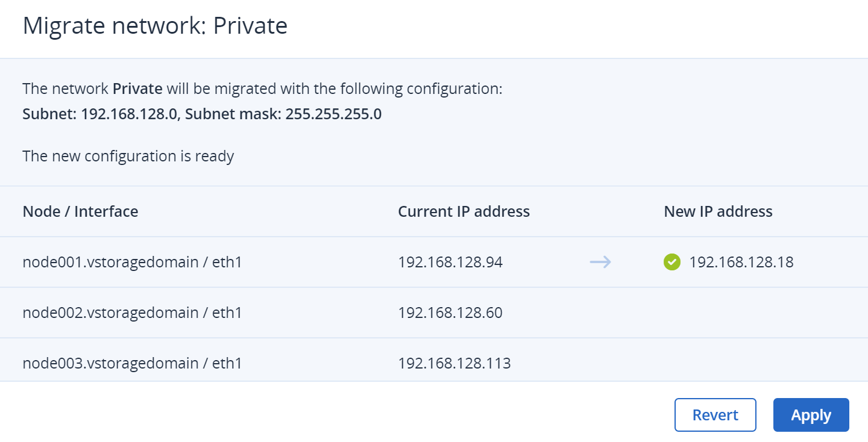Click the Migrate network: Private title
This screenshot has height=442, width=868.
point(155,26)
